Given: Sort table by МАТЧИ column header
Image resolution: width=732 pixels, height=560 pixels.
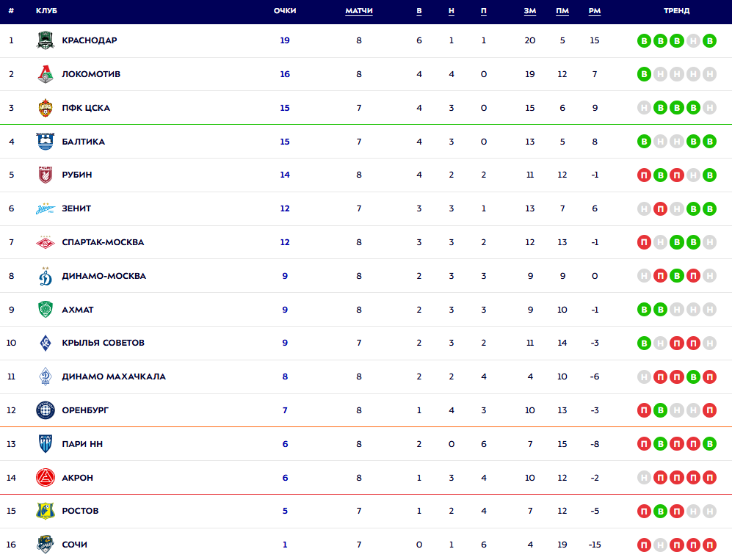Looking at the screenshot, I should (x=359, y=11).
